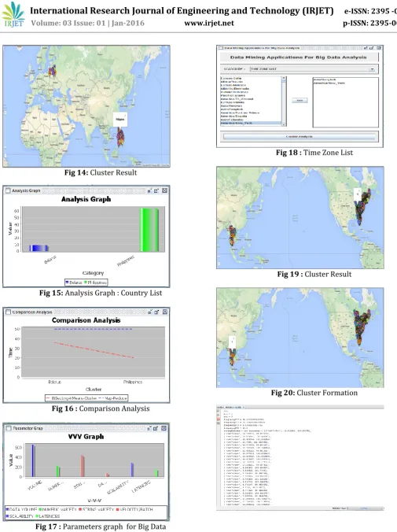This screenshot has width=397, height=532.
Task: Click the Parameter Graph frame icon
Action: [x=9, y=428]
